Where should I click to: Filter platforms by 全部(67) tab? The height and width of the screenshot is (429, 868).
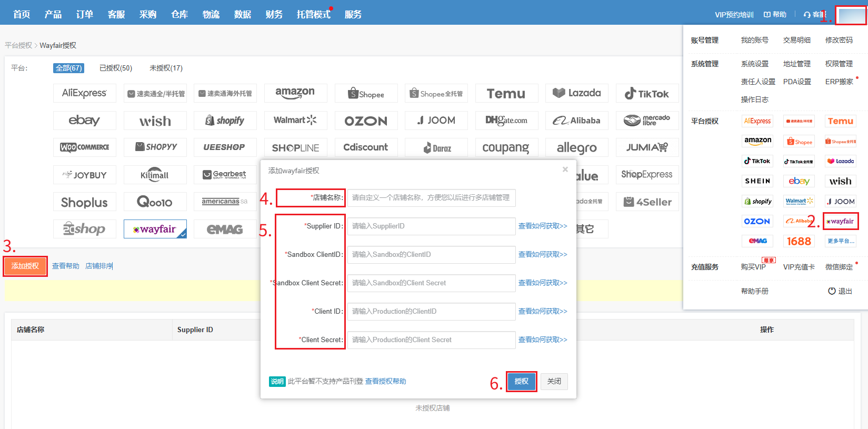tap(69, 68)
